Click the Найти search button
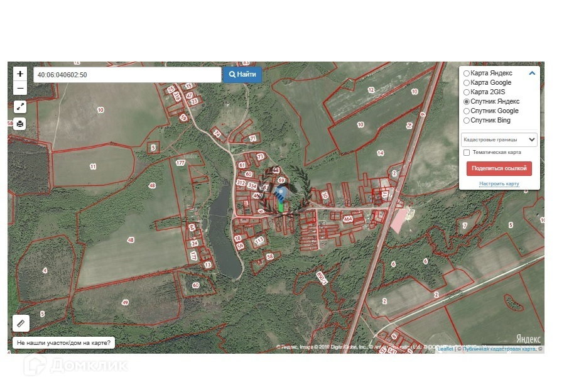Image resolution: width=569 pixels, height=392 pixels. click(x=242, y=74)
